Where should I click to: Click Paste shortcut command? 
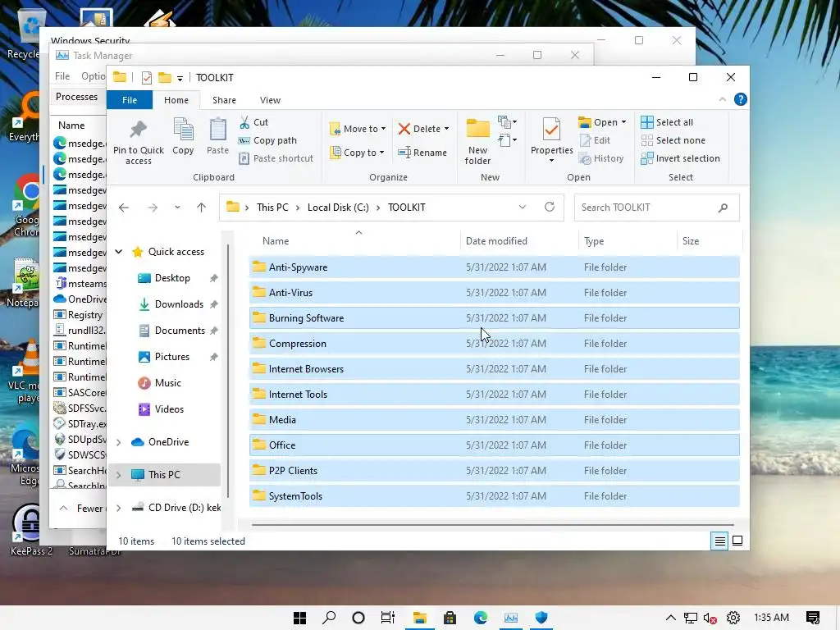pyautogui.click(x=276, y=158)
